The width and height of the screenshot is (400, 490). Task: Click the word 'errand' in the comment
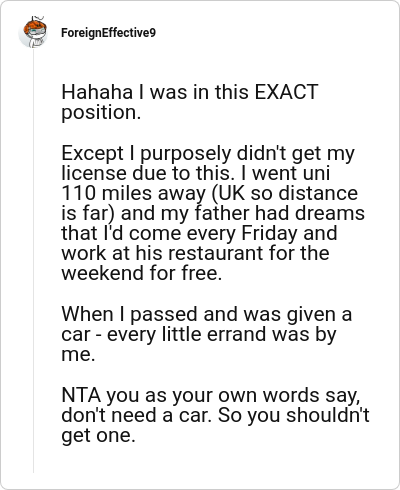click(x=236, y=334)
